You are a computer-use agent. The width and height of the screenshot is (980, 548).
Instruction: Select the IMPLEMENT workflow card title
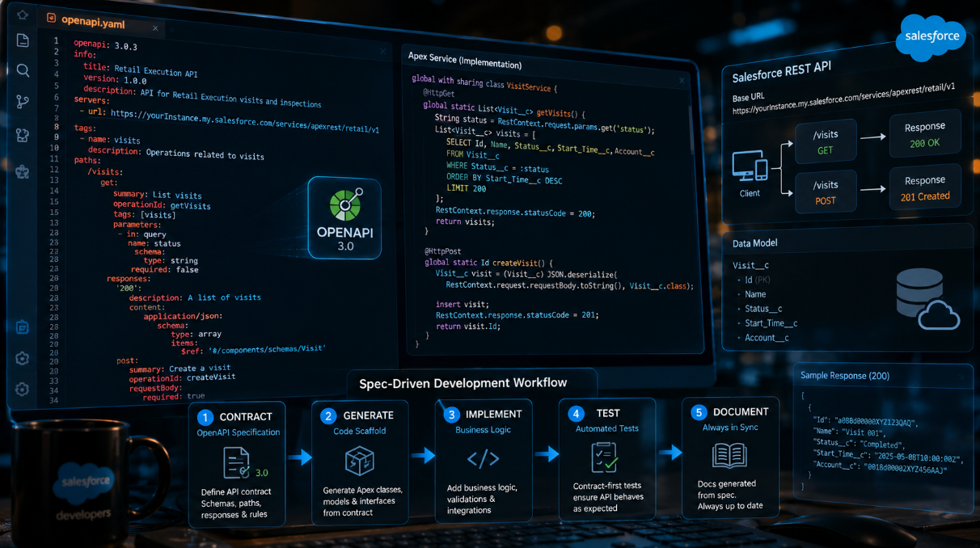tap(493, 414)
